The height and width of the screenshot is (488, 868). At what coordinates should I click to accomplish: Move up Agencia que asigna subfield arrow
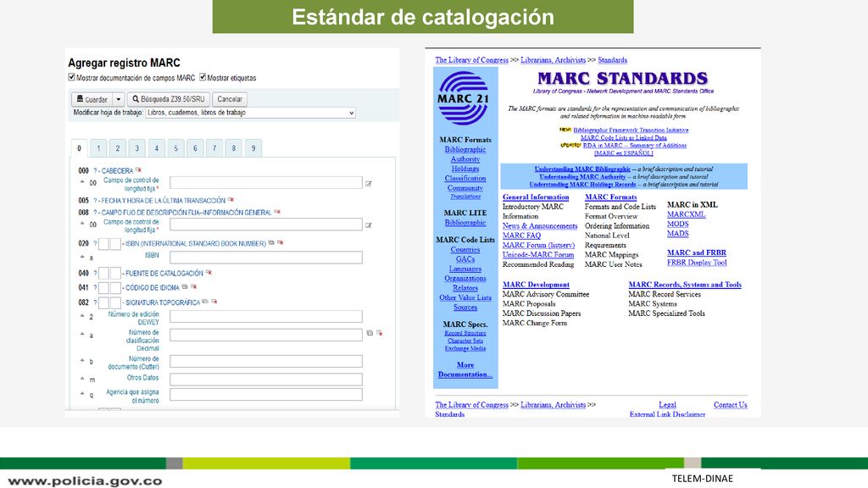click(x=82, y=394)
